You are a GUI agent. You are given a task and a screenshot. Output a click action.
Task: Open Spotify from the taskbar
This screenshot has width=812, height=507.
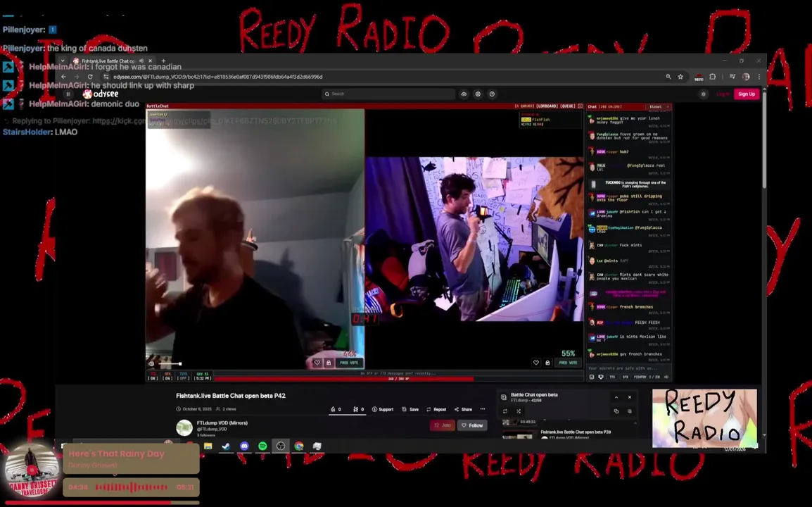point(262,446)
